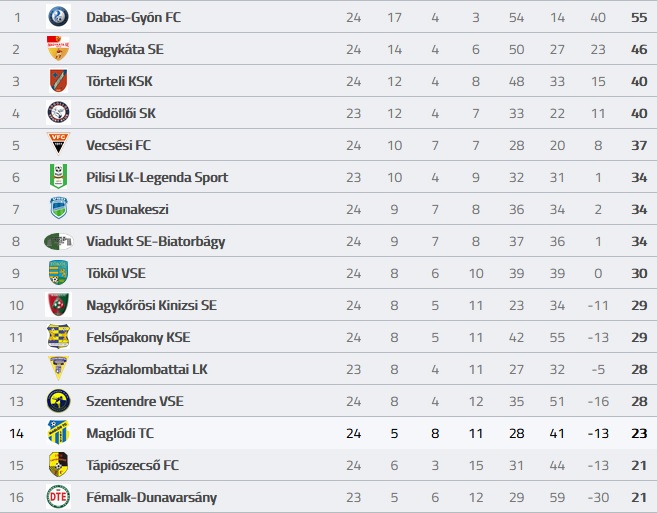The width and height of the screenshot is (657, 513).
Task: Click the Tápiószecső FC yellow-red crest
Action: click(x=58, y=464)
